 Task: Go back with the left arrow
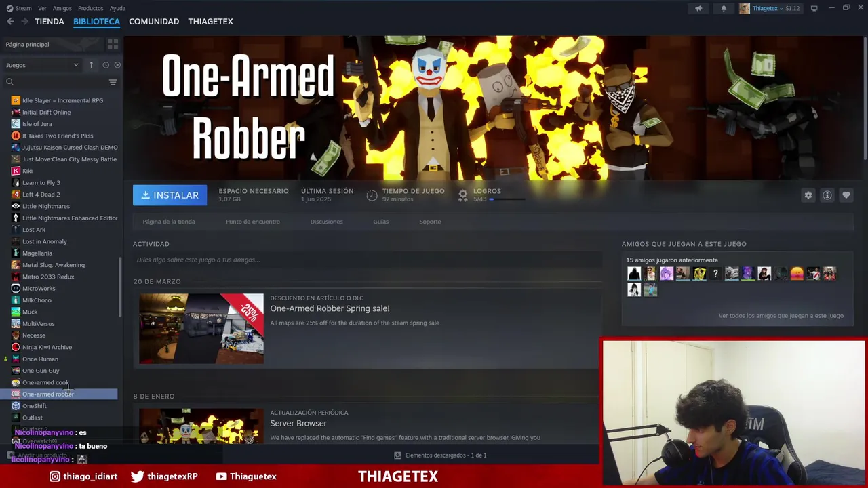10,22
